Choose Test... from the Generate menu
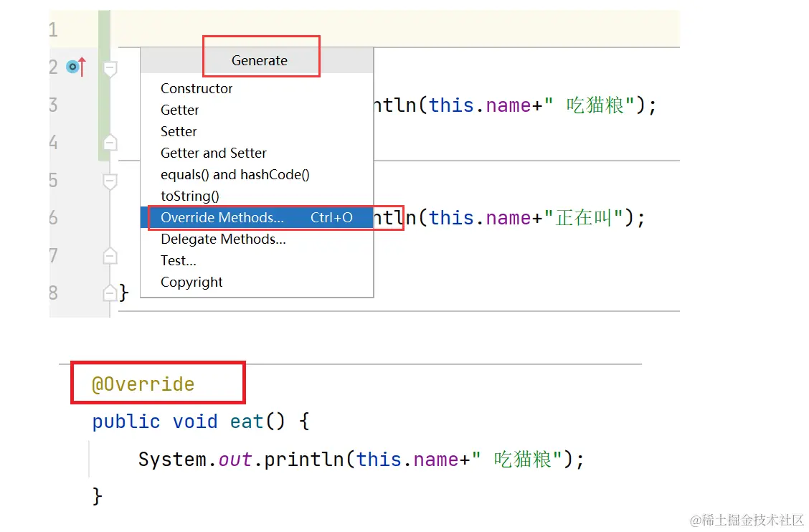 point(257,260)
